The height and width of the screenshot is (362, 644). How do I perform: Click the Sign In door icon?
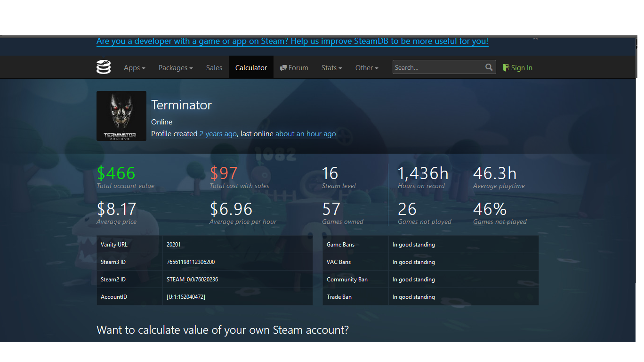pos(506,67)
